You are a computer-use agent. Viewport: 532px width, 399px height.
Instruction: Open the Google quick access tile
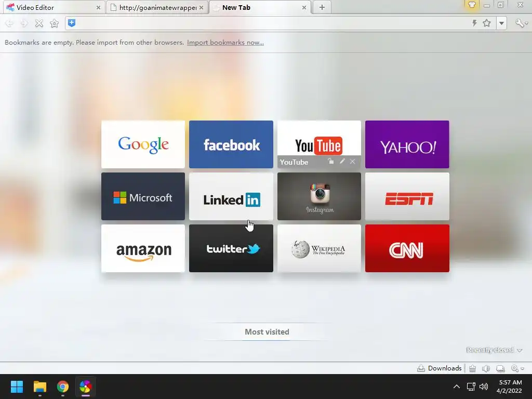pyautogui.click(x=143, y=144)
